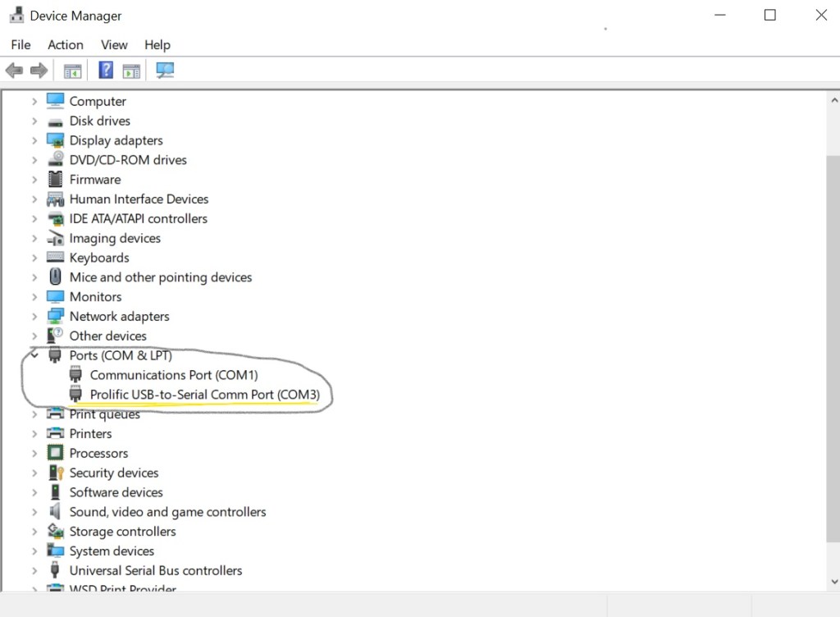Open the Action menu
This screenshot has height=617, width=840.
pyautogui.click(x=65, y=45)
